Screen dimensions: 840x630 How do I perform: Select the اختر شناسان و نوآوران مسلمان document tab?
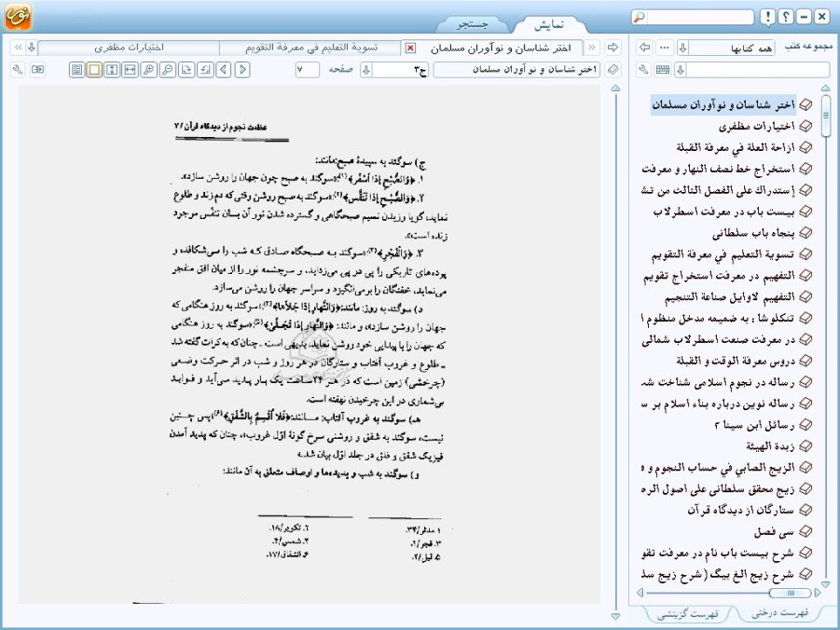tap(501, 48)
